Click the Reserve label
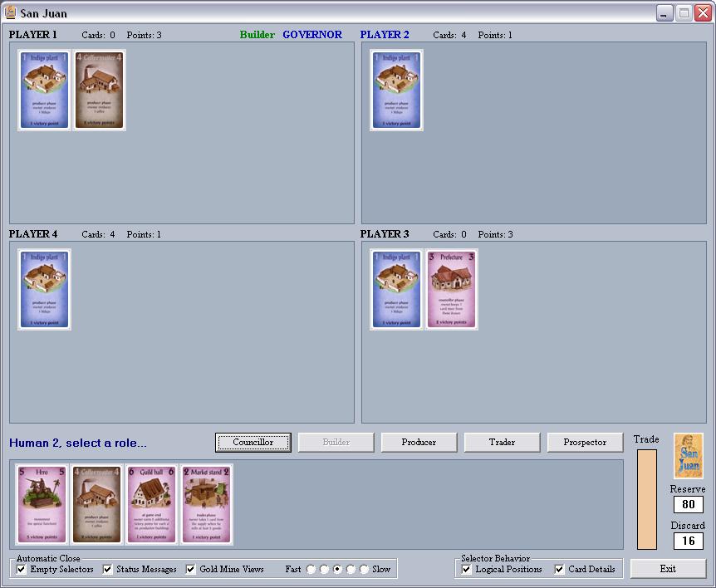716x588 pixels. (x=688, y=489)
